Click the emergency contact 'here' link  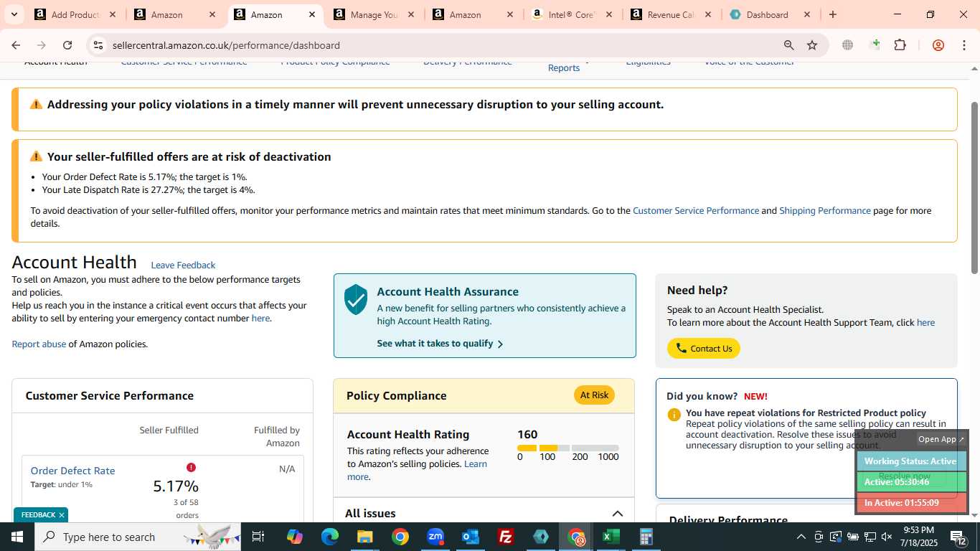[260, 319]
